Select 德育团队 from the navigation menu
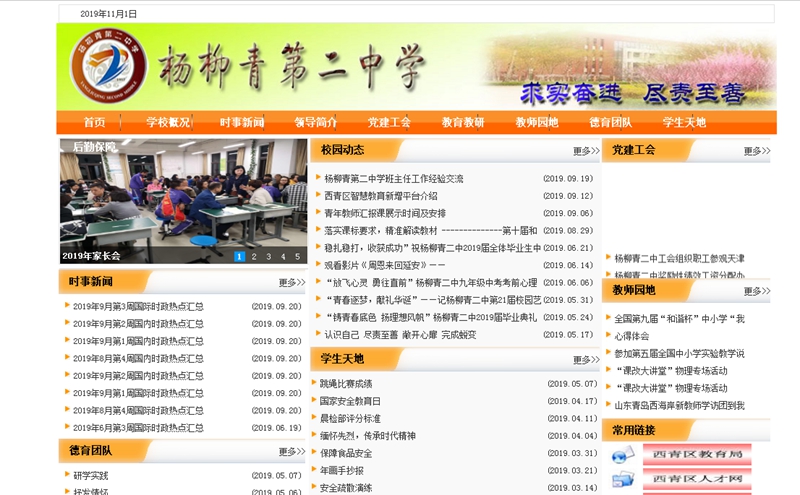The image size is (800, 495). coord(610,123)
